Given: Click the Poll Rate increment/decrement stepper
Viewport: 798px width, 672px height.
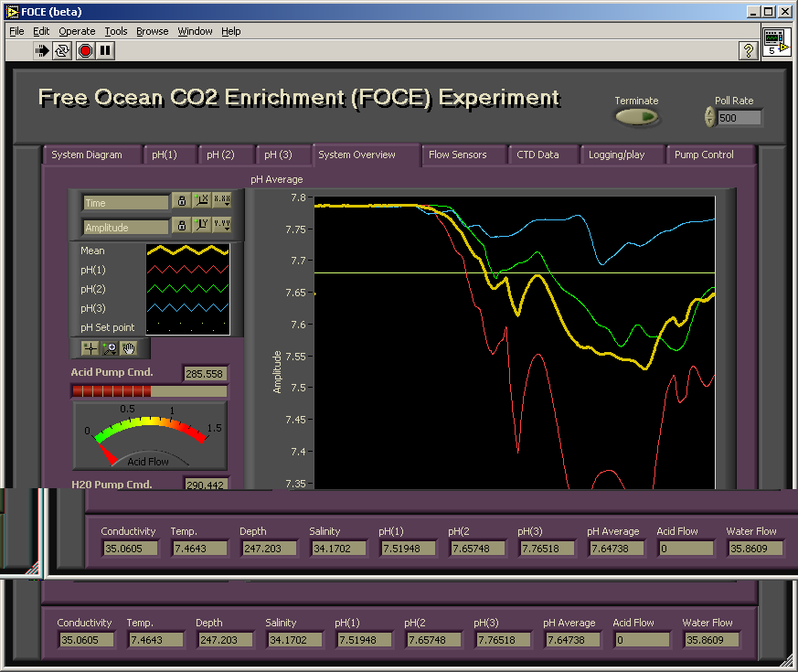Looking at the screenshot, I should (x=709, y=117).
